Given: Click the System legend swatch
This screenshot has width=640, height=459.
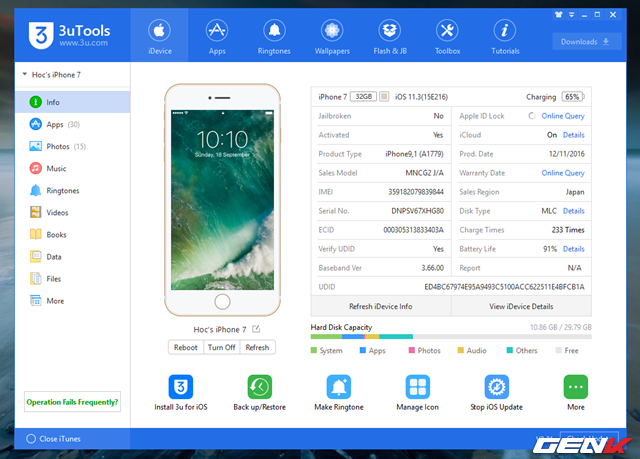Looking at the screenshot, I should coord(313,350).
